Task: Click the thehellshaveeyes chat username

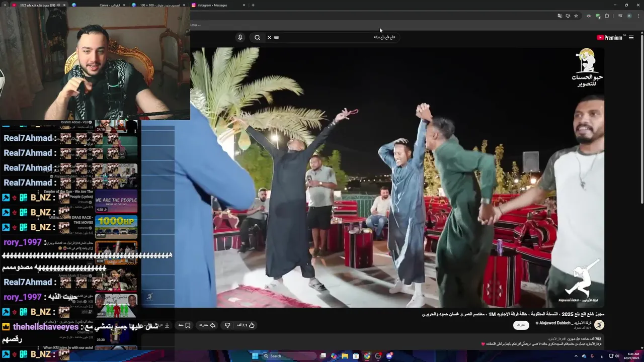Action: click(x=46, y=327)
